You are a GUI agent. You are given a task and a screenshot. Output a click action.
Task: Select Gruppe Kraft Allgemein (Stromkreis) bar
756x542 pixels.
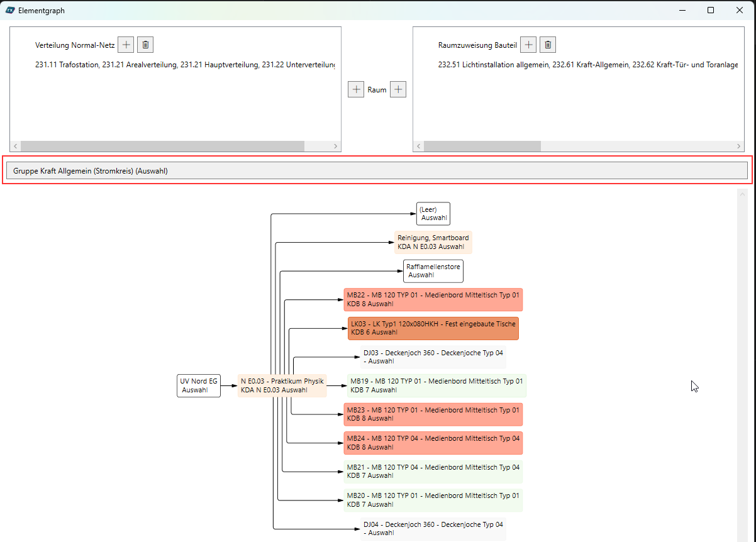coord(377,170)
